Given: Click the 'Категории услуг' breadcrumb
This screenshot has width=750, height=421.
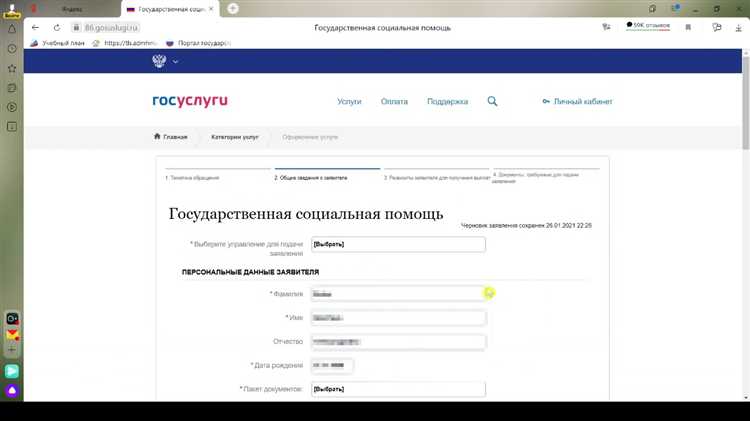Looking at the screenshot, I should tap(234, 137).
